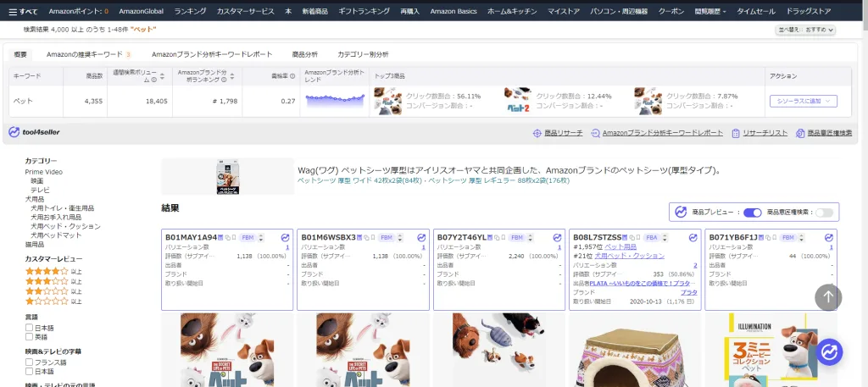Sort by 週間検索ボリューム column arrows
Screen dimensions: 868x387
(x=162, y=76)
